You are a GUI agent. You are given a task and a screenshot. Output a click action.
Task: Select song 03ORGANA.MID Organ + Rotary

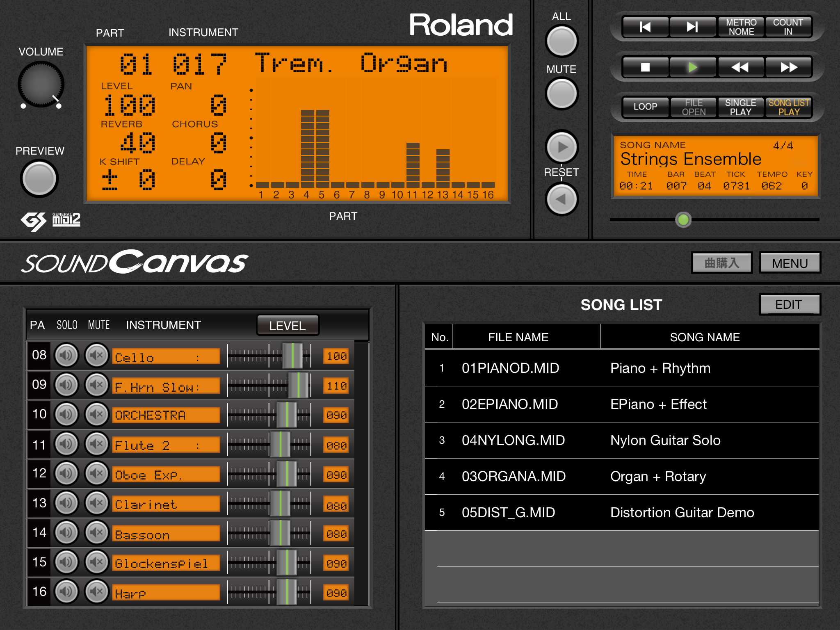(622, 476)
